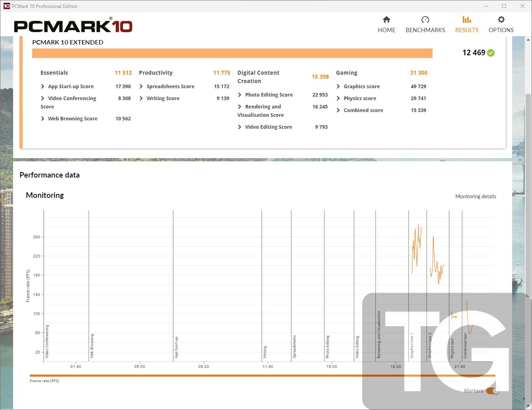
Task: Expand Video Conferencing Score details
Action: (43, 98)
